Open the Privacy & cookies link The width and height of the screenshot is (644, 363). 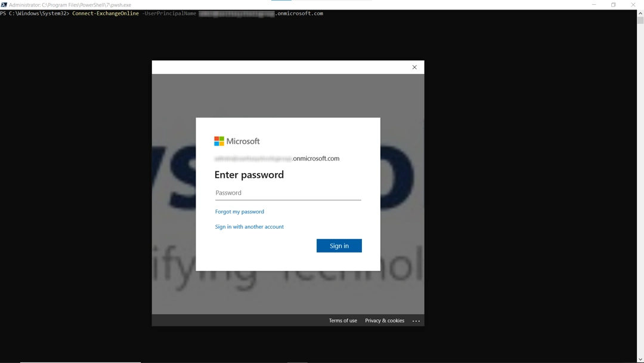(385, 321)
